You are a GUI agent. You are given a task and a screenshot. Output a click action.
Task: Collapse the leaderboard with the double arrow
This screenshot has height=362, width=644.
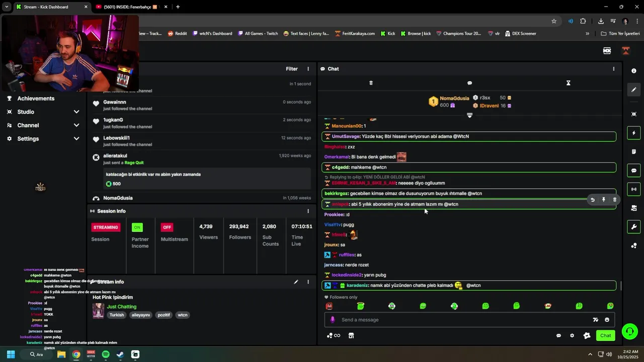click(469, 115)
